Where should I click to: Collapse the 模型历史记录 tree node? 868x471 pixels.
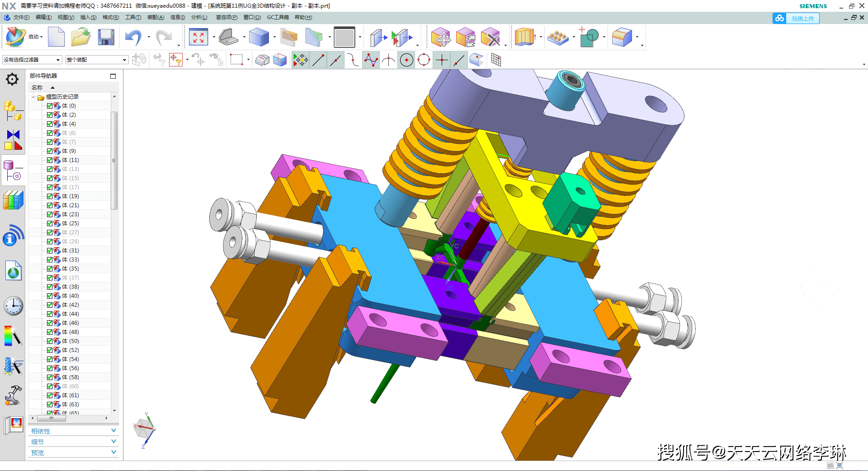(x=33, y=97)
